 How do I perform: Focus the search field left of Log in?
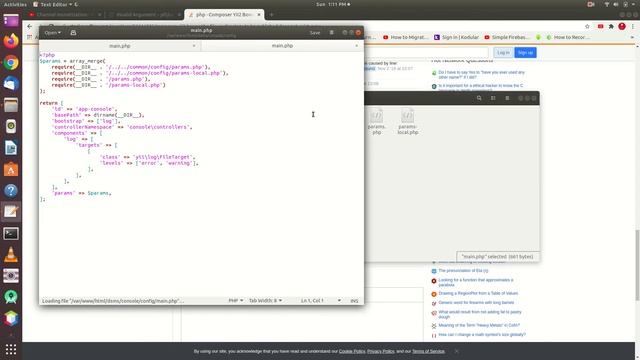(427, 53)
